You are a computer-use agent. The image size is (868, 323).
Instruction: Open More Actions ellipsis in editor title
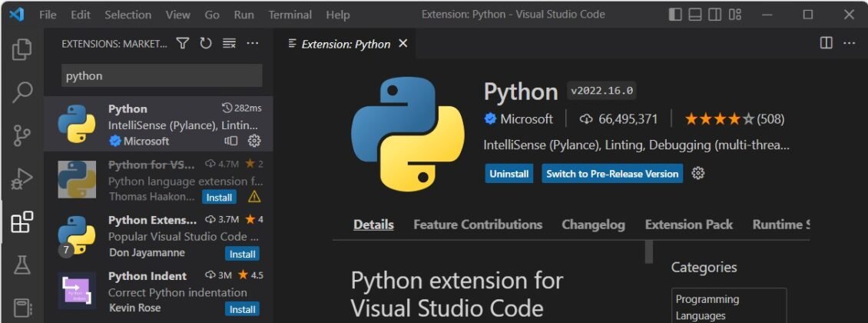[849, 44]
